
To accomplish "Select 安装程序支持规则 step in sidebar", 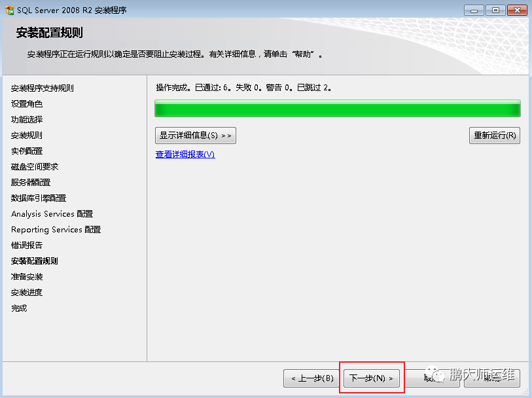I will (43, 88).
